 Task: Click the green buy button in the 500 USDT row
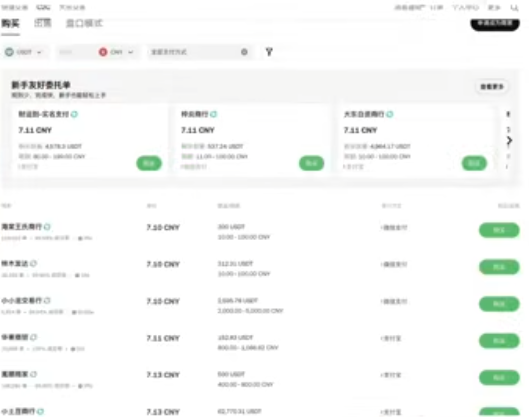pyautogui.click(x=499, y=378)
